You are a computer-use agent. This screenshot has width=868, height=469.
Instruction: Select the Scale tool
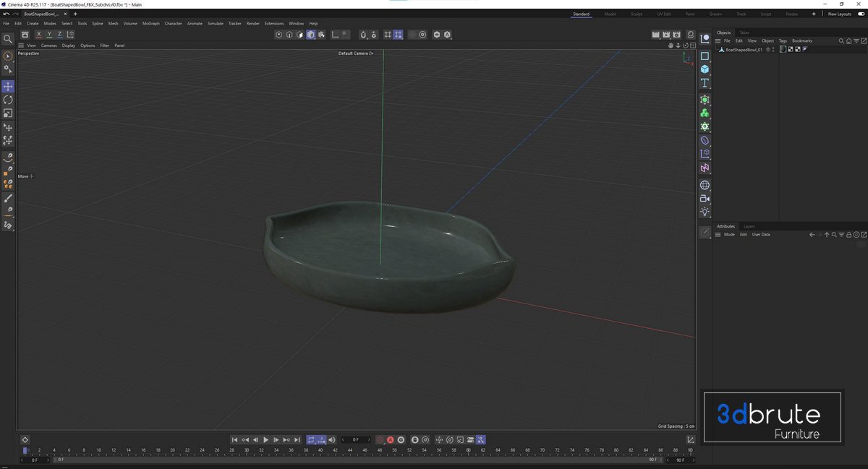[8, 113]
